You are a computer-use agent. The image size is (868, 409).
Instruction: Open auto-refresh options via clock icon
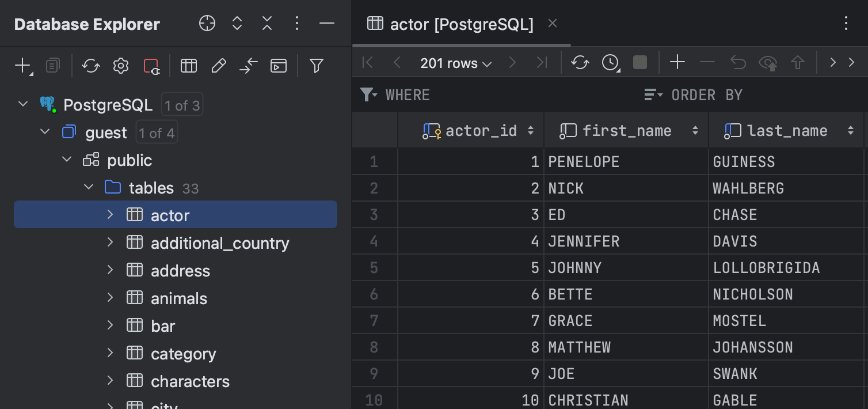pos(610,62)
